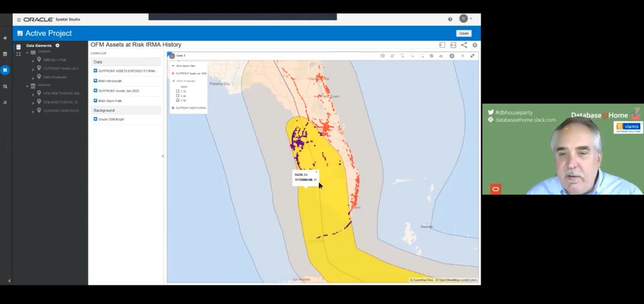
Task: Click the Datasets folder label in tree
Action: point(45,52)
